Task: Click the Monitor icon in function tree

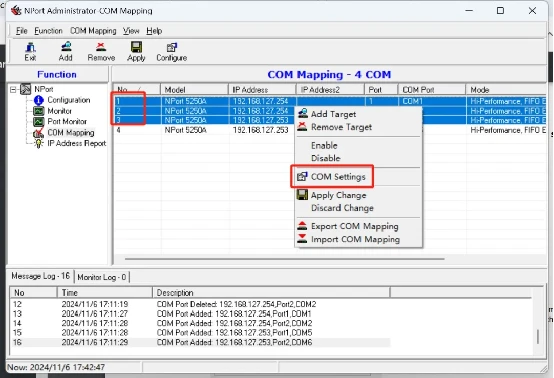Action: pyautogui.click(x=39, y=111)
